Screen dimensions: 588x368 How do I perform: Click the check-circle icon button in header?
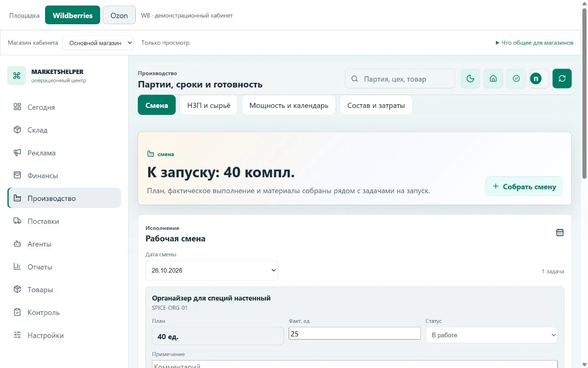pyautogui.click(x=516, y=79)
